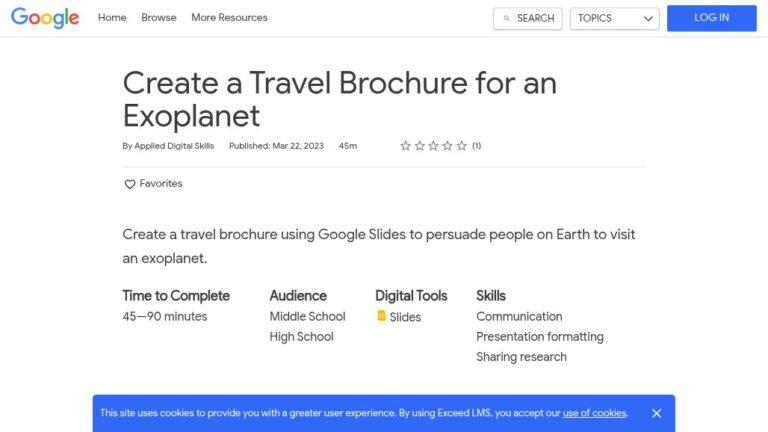Click the '45m' duration text

(x=348, y=146)
